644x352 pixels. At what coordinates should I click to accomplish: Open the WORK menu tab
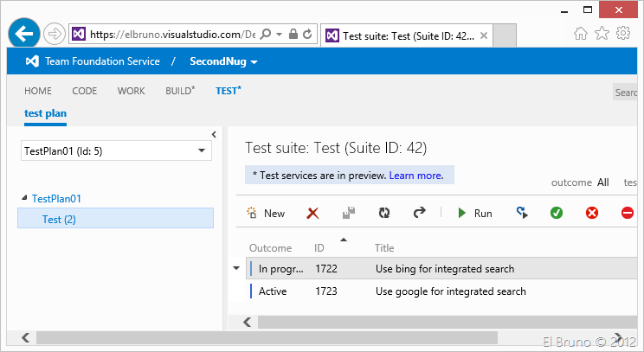click(x=131, y=91)
